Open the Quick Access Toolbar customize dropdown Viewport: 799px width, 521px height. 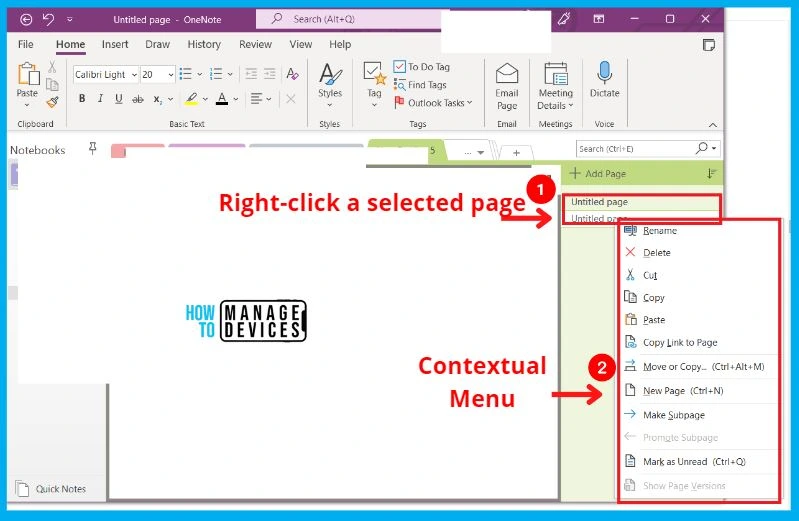69,20
